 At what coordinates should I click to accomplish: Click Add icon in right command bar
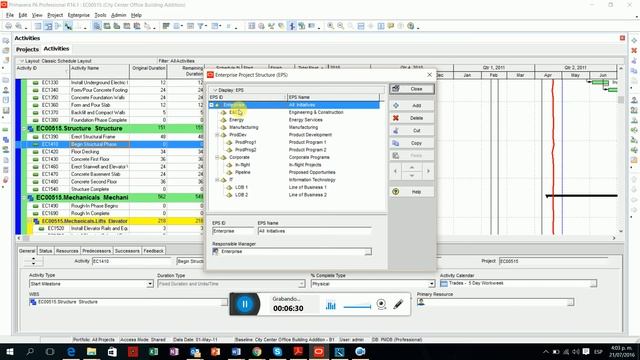[634, 40]
